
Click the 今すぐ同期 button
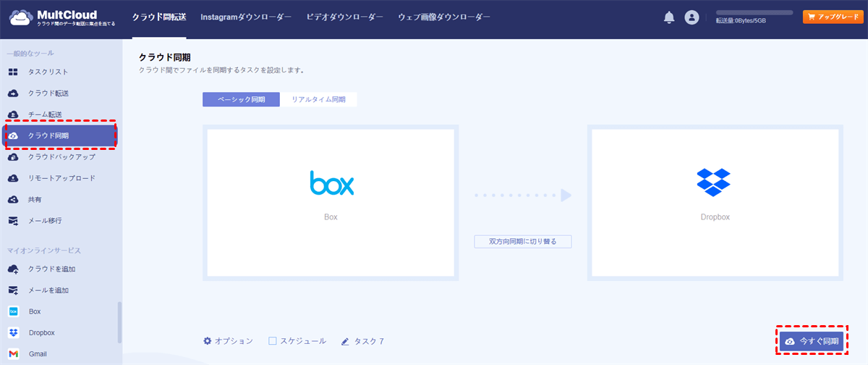point(812,341)
